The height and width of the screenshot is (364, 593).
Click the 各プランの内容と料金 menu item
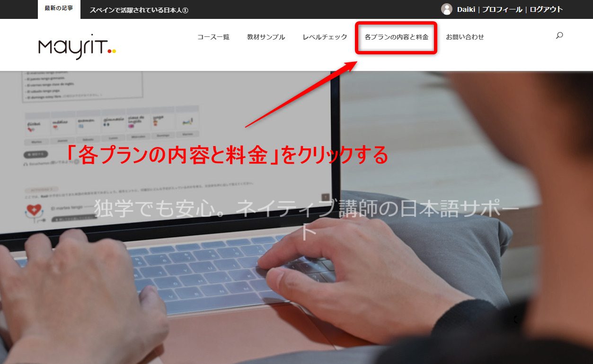[397, 37]
